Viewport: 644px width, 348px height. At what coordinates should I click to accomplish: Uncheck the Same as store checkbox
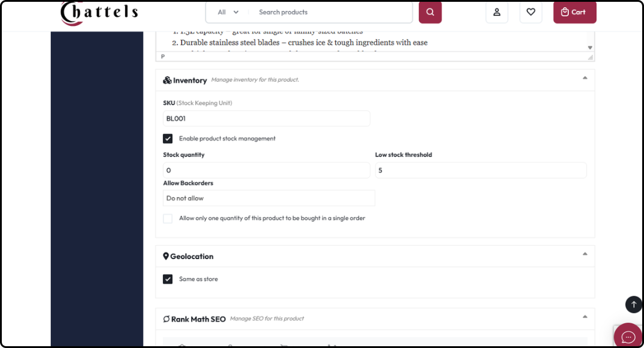[168, 279]
